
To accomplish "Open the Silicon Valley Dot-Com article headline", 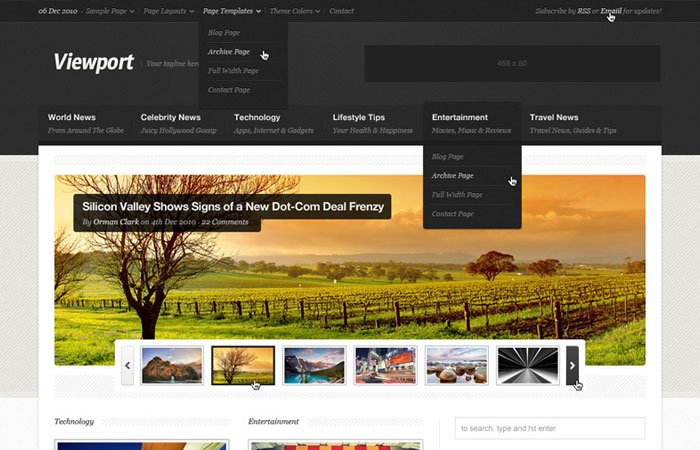I will (x=233, y=207).
